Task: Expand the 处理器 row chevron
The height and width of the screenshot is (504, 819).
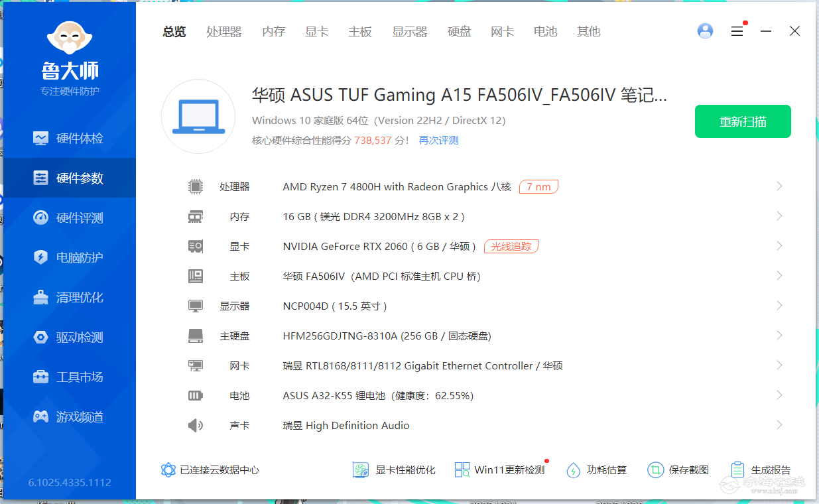Action: pyautogui.click(x=779, y=186)
